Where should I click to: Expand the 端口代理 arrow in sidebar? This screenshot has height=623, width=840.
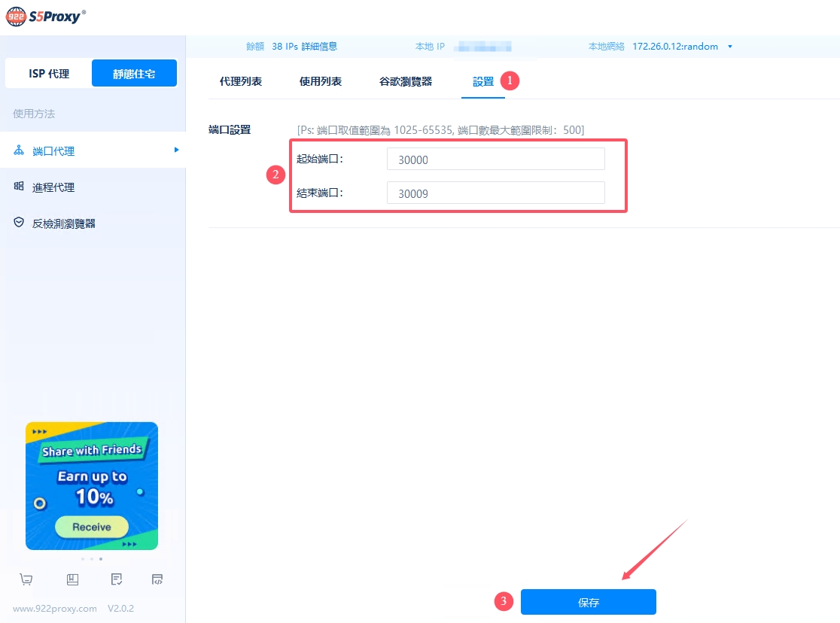[176, 150]
